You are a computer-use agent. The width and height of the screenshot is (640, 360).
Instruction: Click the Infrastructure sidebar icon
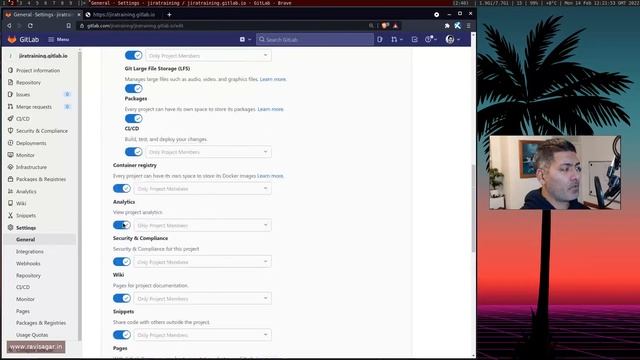pos(11,167)
